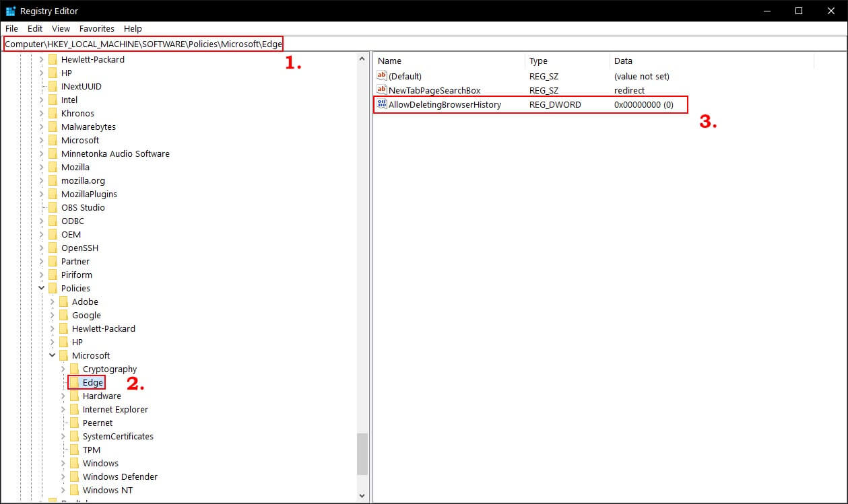Image resolution: width=848 pixels, height=504 pixels.
Task: Click the Windows NT folder icon
Action: click(x=75, y=490)
